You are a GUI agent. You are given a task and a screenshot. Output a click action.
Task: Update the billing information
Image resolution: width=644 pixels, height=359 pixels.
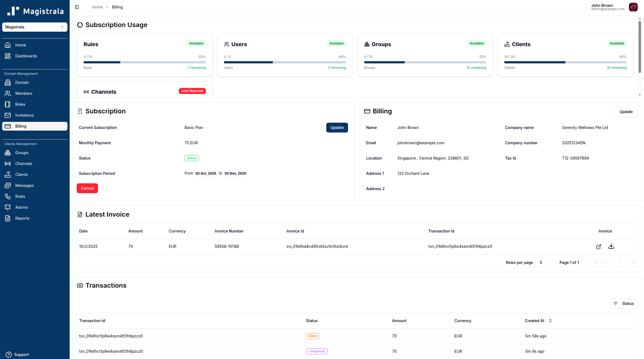coord(626,111)
